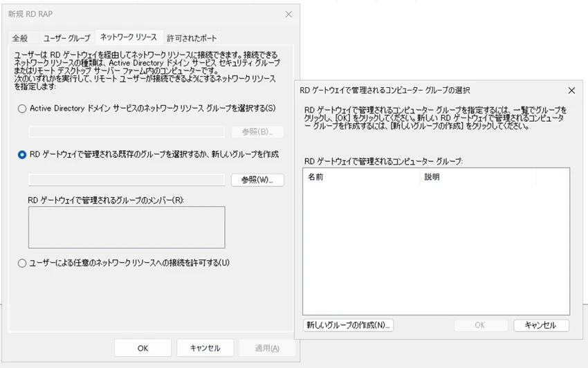Click the 説明 column header

point(478,177)
